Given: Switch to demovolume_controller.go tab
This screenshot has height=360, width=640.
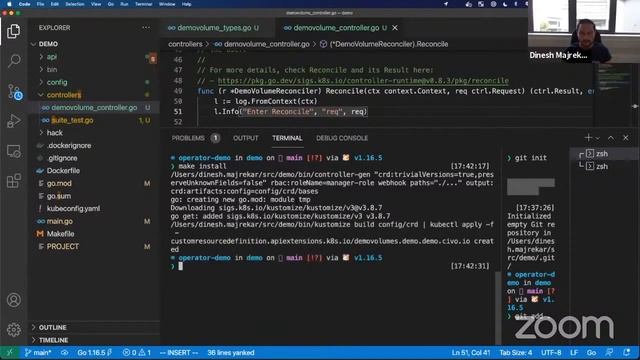Looking at the screenshot, I should (336, 28).
